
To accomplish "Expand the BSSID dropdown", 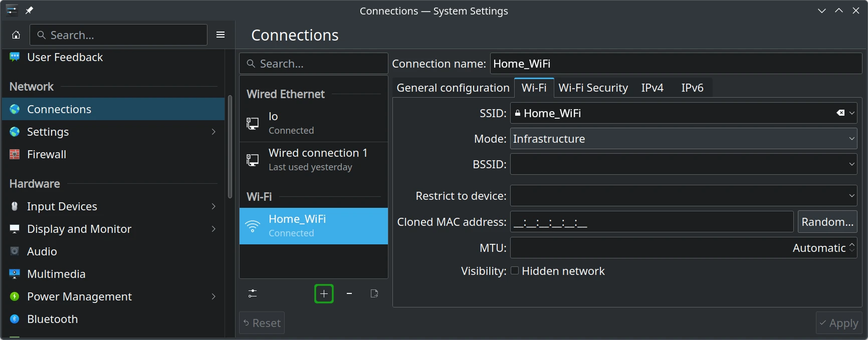I will [x=851, y=164].
